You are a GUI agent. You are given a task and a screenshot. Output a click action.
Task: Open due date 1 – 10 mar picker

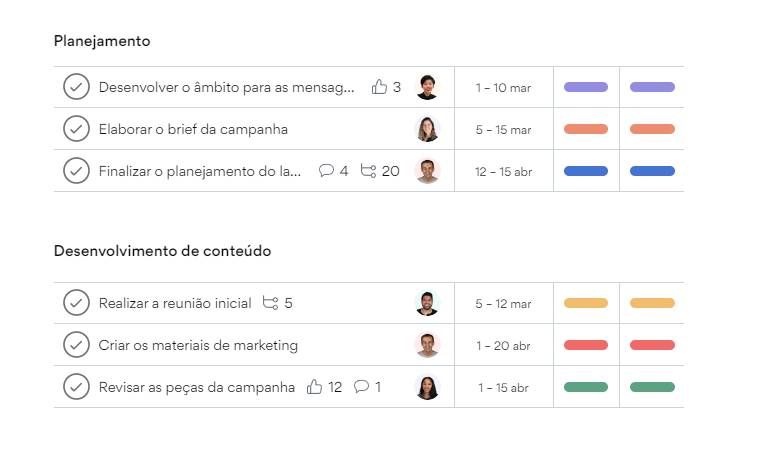(x=503, y=88)
